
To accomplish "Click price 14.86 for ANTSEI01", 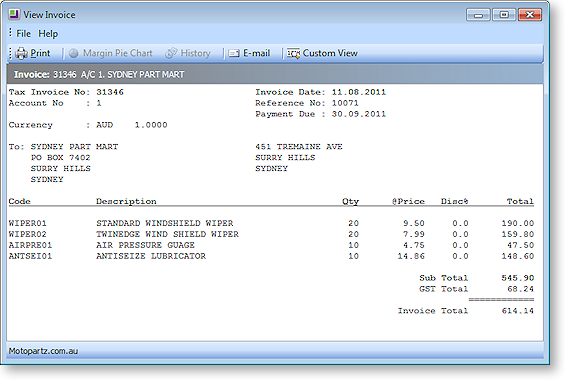I will tap(411, 256).
